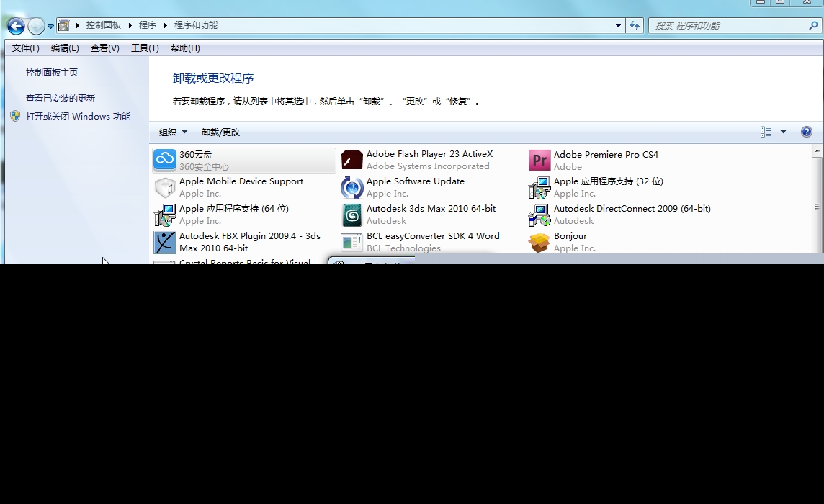Click the program list scrollbar up arrow
The width and height of the screenshot is (824, 504).
[818, 150]
